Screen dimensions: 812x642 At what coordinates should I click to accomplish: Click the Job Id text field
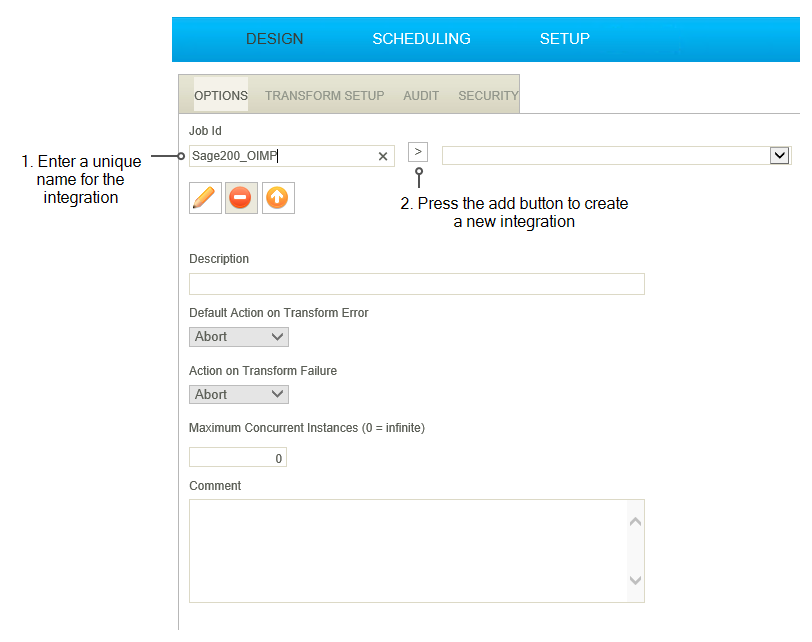coord(280,156)
